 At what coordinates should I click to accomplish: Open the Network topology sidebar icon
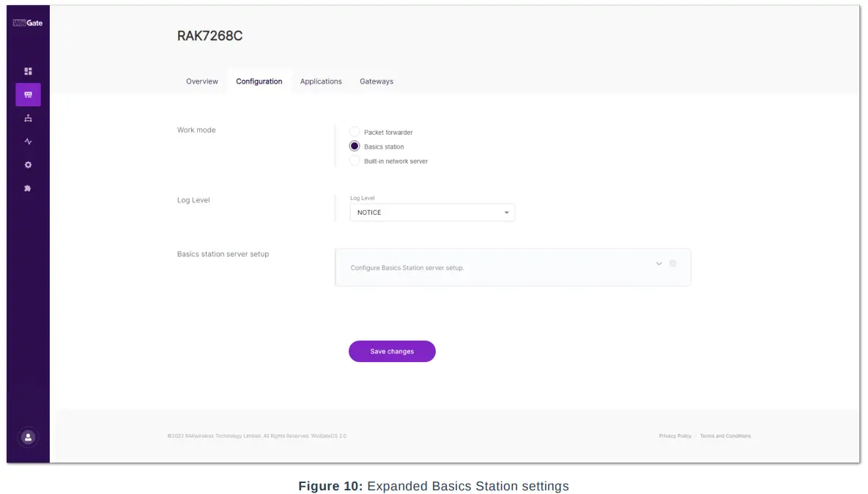(28, 117)
